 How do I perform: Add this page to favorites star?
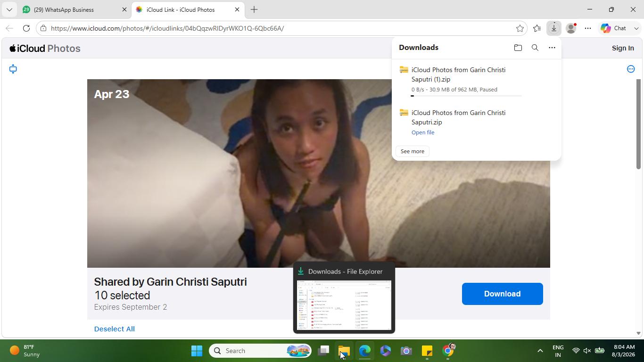[520, 28]
